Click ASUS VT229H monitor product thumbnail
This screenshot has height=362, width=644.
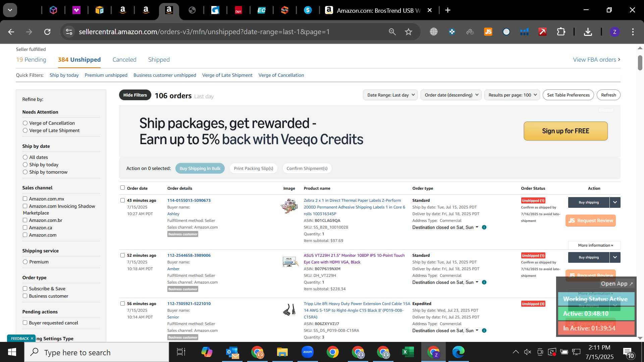pos(290,261)
